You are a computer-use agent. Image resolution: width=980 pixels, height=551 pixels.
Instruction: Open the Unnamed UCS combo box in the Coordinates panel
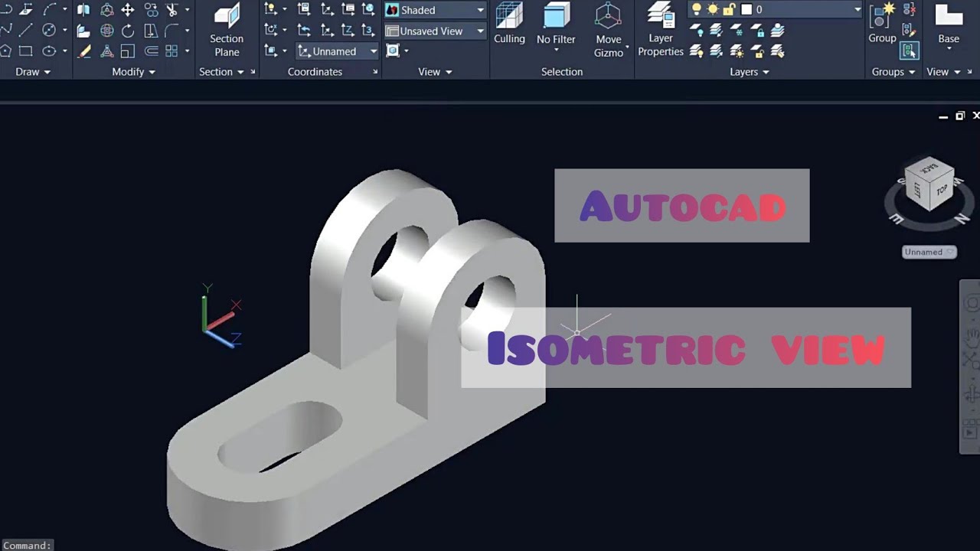coord(338,51)
